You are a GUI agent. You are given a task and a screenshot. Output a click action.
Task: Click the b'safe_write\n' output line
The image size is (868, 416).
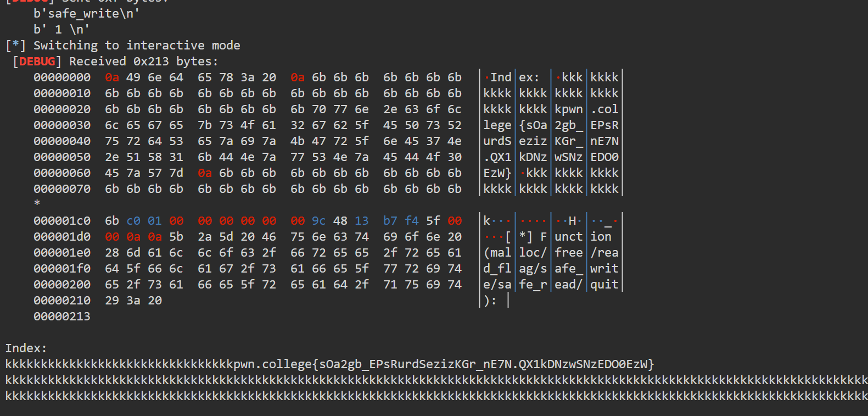[86, 13]
